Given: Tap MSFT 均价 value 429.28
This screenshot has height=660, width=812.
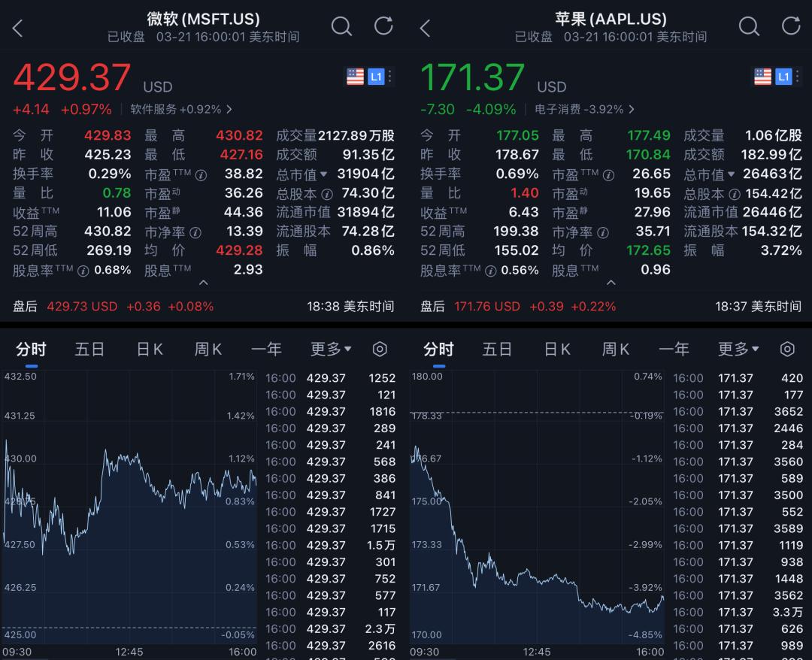Looking at the screenshot, I should [239, 250].
